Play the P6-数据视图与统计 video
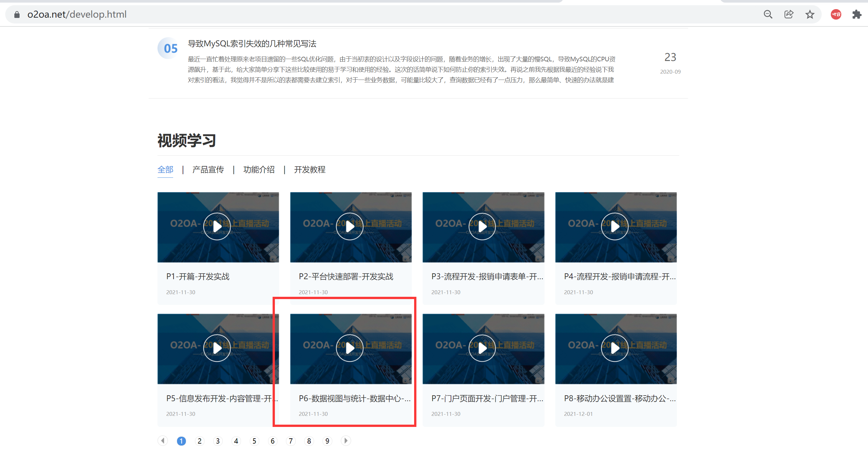The width and height of the screenshot is (868, 469). pyautogui.click(x=350, y=348)
